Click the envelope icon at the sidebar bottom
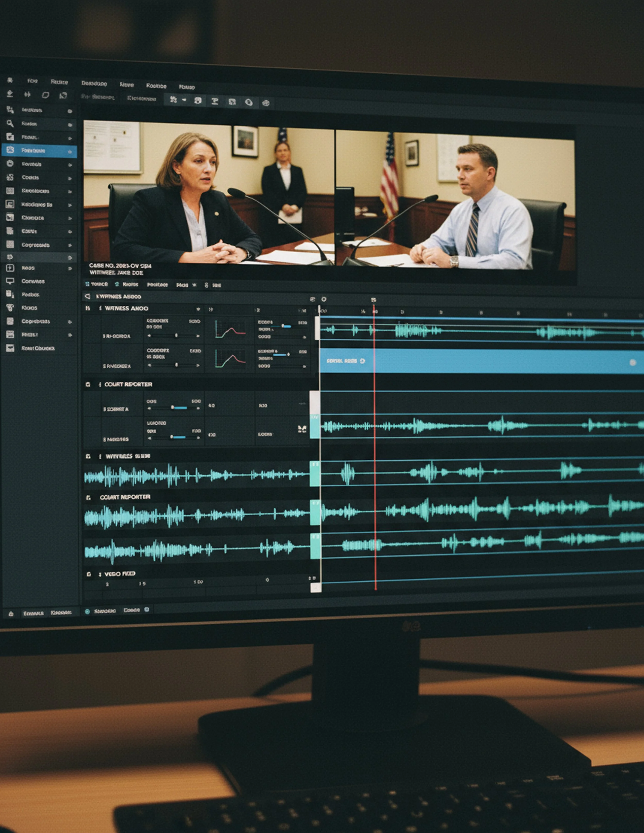This screenshot has width=644, height=833. (x=10, y=348)
